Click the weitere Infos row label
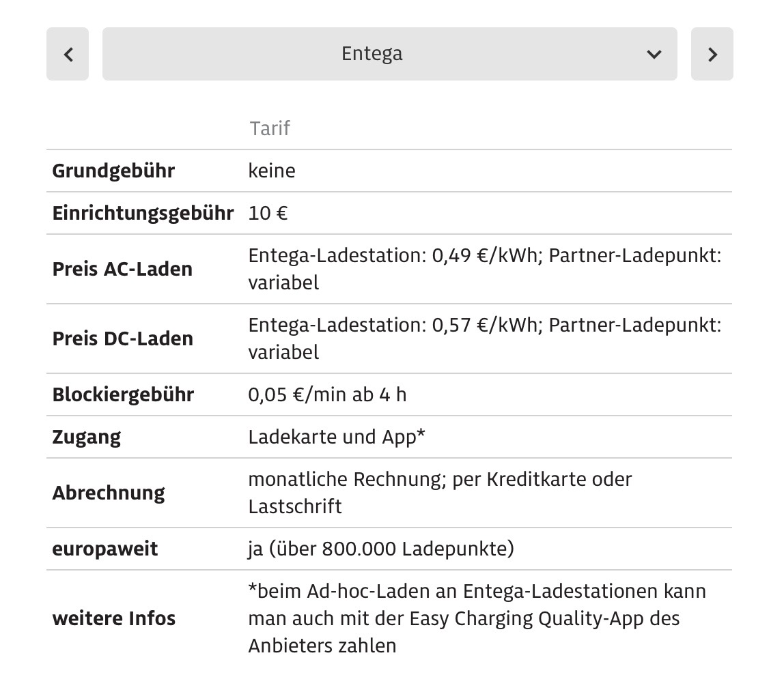The image size is (784, 692). coord(113,618)
